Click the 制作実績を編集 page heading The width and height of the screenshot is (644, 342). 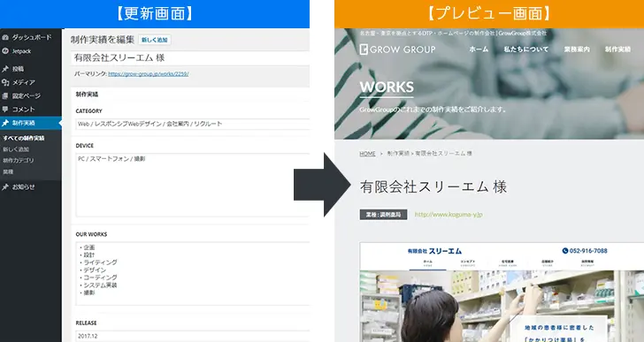click(x=103, y=40)
